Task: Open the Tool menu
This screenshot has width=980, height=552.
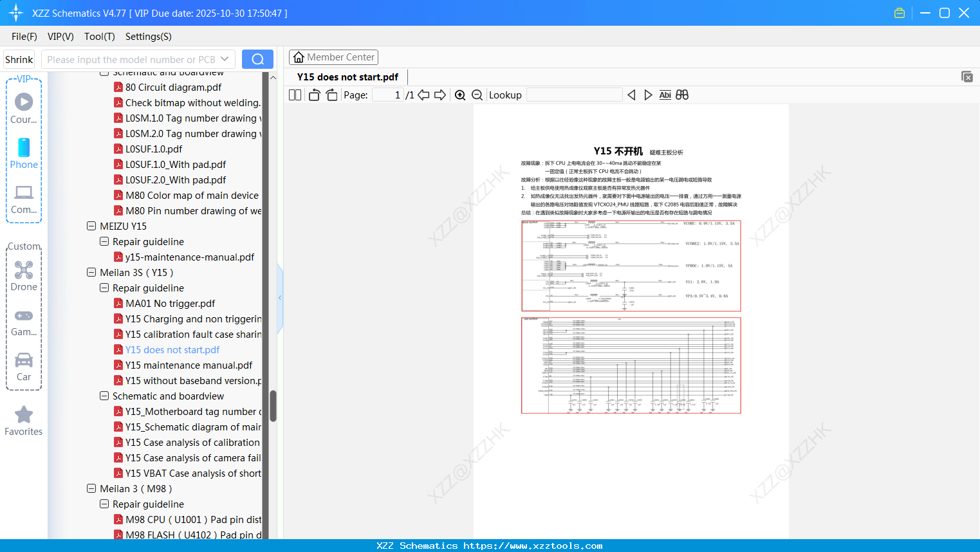Action: tap(100, 37)
